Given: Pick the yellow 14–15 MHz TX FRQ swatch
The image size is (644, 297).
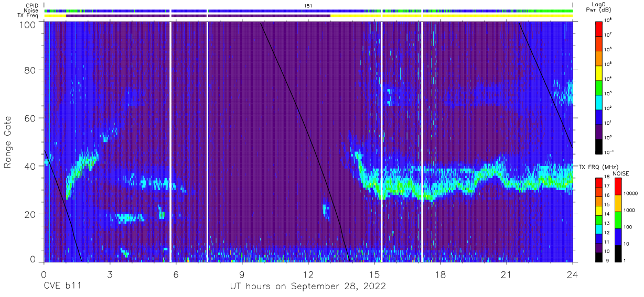Looking at the screenshot, I should 599,210.
